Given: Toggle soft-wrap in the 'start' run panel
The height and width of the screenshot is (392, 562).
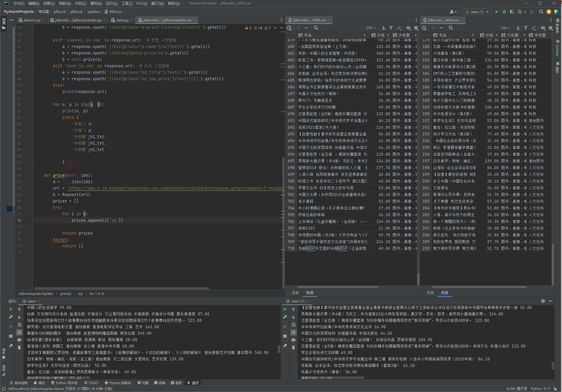Looking at the screenshot, I should pyautogui.click(x=19, y=325).
